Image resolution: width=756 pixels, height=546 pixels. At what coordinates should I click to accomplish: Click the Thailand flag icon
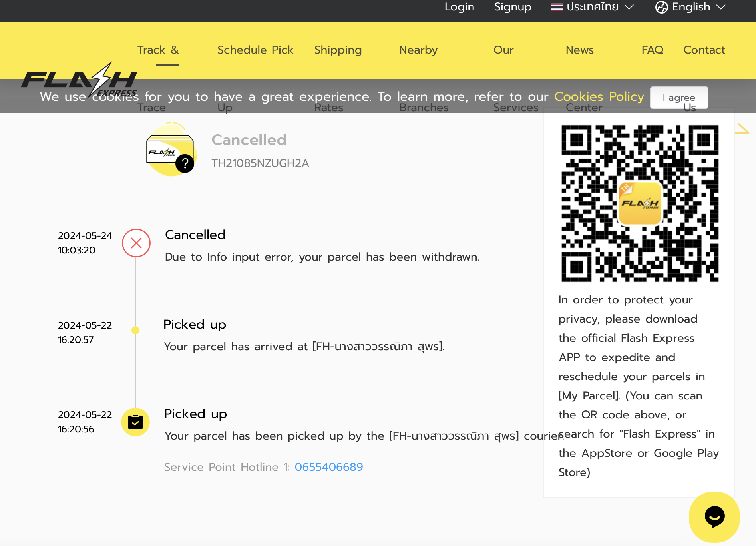(x=557, y=7)
